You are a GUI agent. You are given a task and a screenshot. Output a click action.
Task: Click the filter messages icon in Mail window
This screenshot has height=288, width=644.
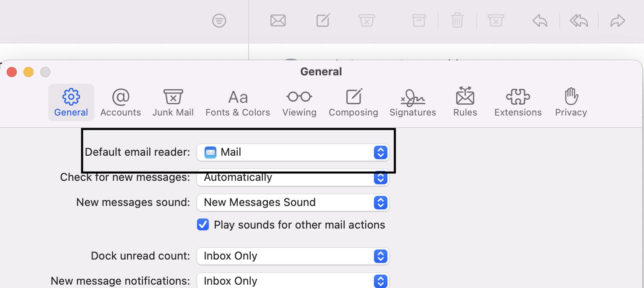pyautogui.click(x=219, y=21)
